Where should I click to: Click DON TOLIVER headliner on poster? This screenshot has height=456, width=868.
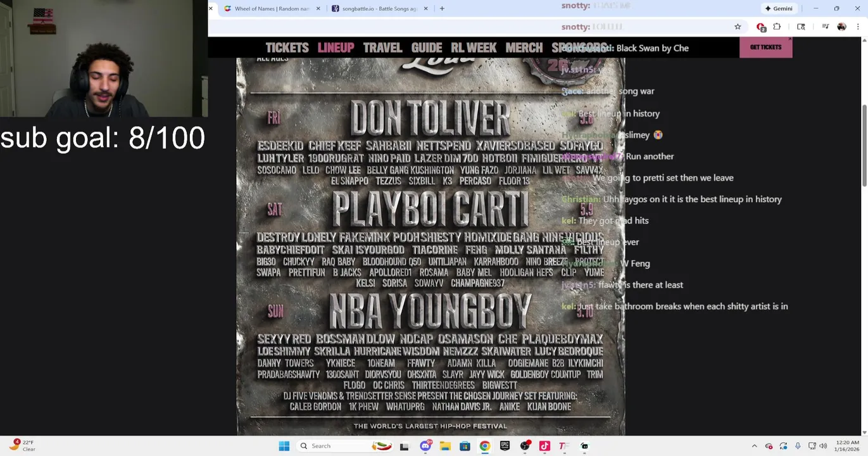click(430, 118)
